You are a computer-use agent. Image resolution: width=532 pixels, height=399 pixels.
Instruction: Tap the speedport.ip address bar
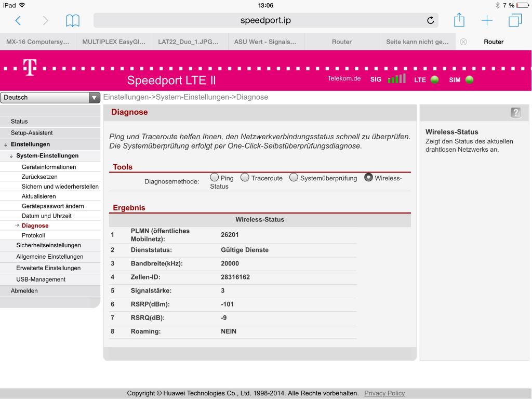click(265, 20)
